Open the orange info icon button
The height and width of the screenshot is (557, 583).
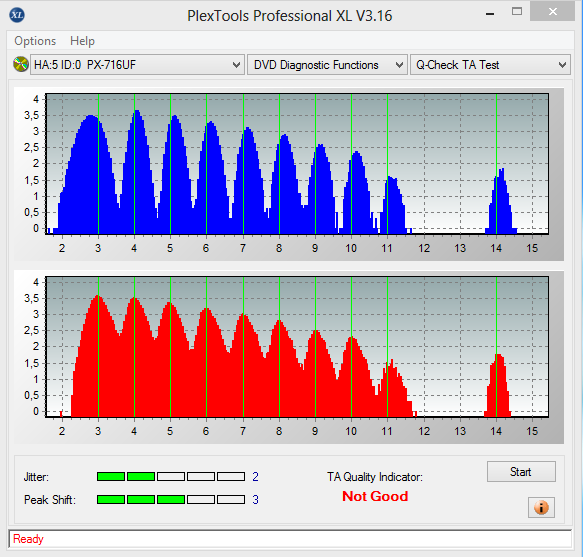(541, 507)
